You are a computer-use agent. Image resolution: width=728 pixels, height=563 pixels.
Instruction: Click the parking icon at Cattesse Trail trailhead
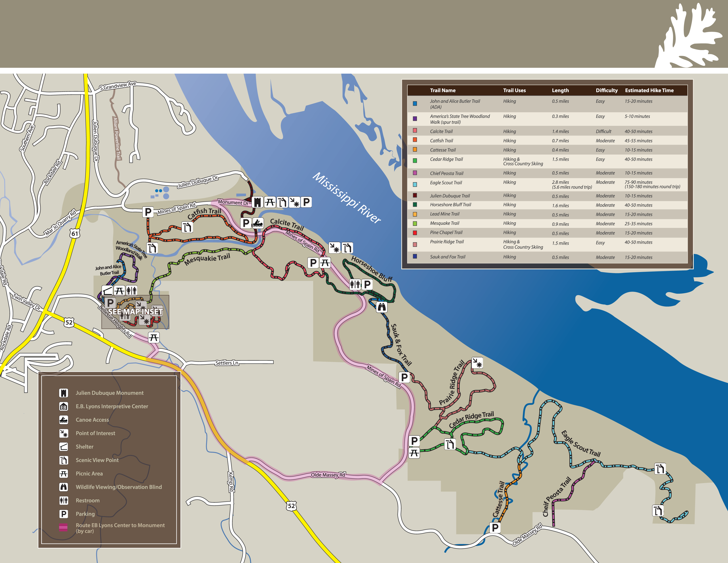pyautogui.click(x=495, y=528)
